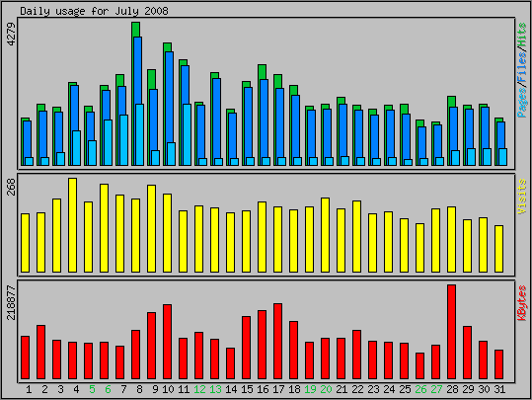The image size is (532, 400).
Task: Click day label 24 on the x-axis
Action: pyautogui.click(x=389, y=389)
